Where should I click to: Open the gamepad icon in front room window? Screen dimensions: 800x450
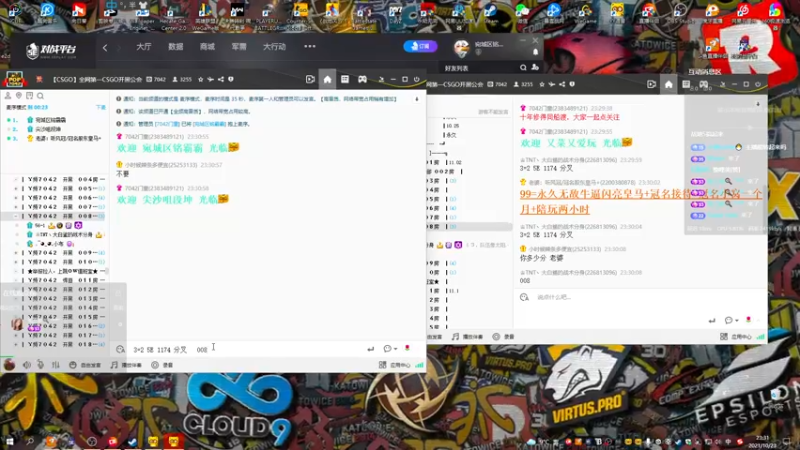click(x=362, y=80)
